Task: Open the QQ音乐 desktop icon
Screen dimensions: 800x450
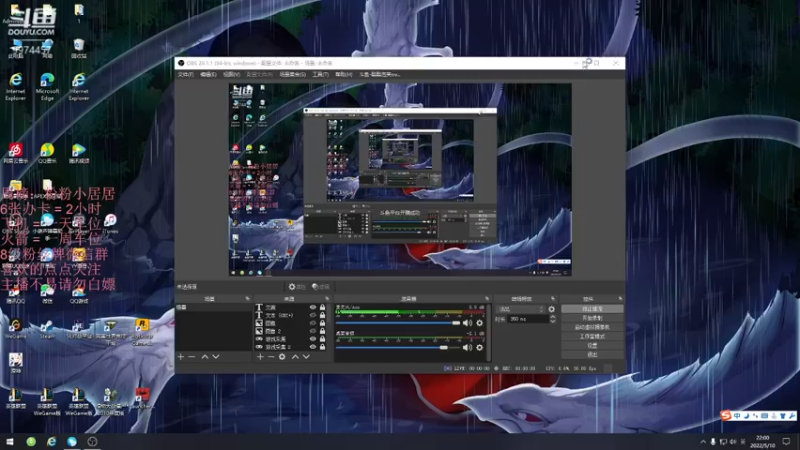Action: (47, 153)
